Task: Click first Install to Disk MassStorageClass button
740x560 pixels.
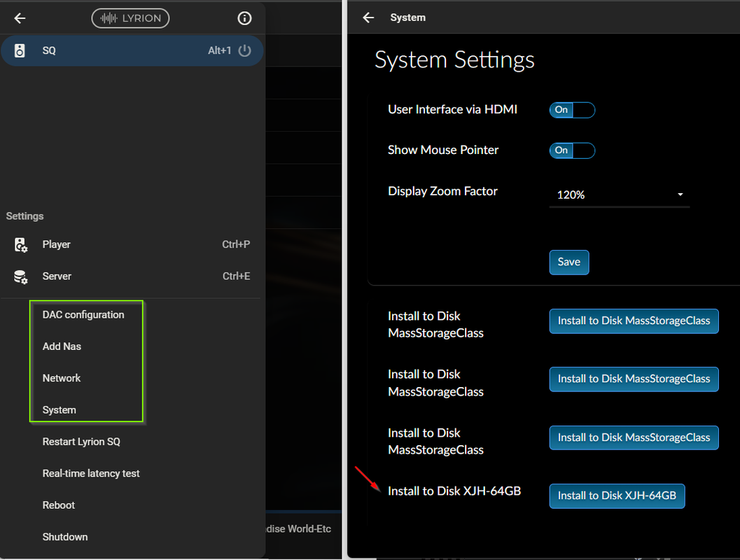Action: pos(634,321)
